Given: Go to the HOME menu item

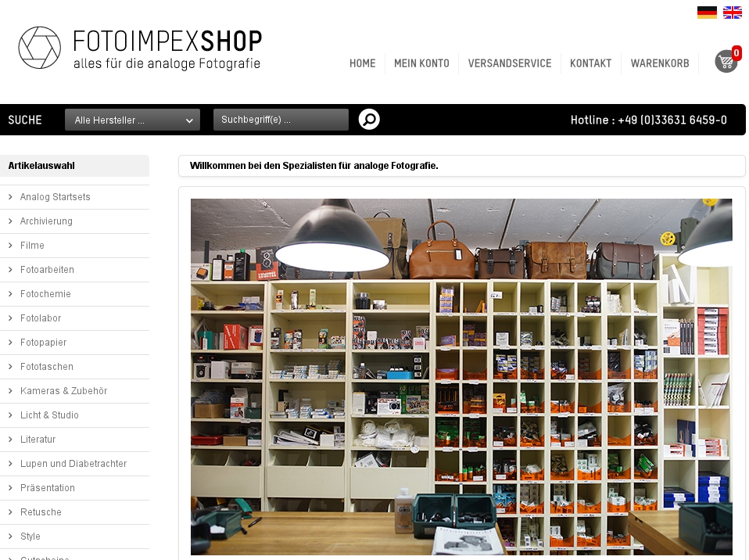Looking at the screenshot, I should [363, 63].
